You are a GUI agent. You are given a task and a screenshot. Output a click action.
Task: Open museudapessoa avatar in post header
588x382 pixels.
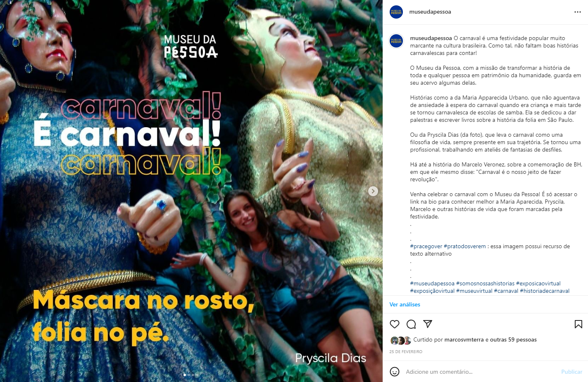click(x=396, y=12)
